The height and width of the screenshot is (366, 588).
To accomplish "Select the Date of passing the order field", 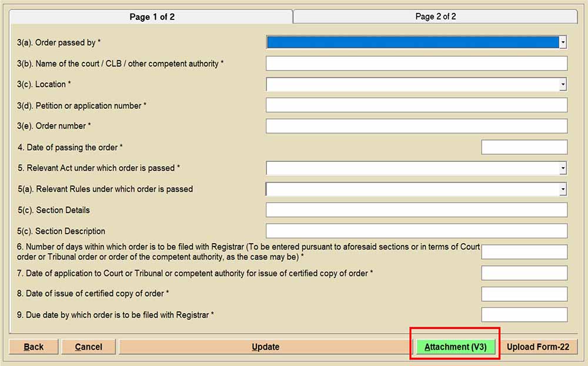I will click(x=524, y=147).
